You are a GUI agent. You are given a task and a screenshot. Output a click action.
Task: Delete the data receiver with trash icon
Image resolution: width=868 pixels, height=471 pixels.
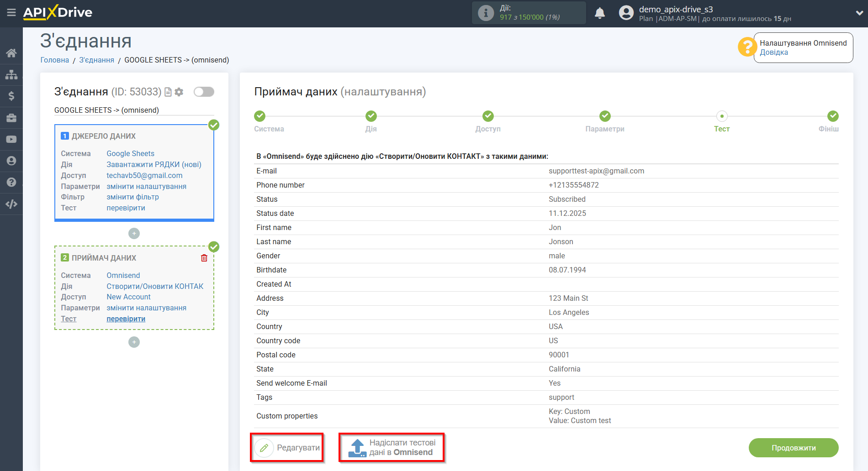(204, 258)
